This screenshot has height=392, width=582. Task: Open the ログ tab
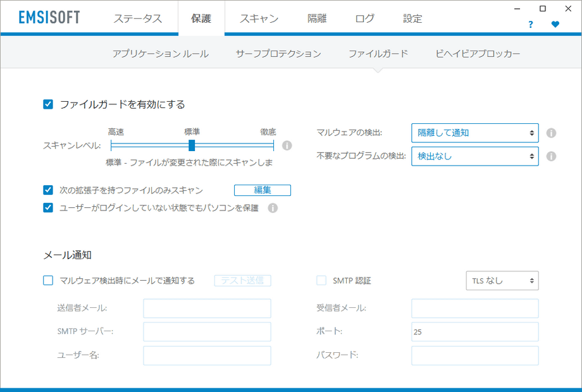(x=365, y=18)
